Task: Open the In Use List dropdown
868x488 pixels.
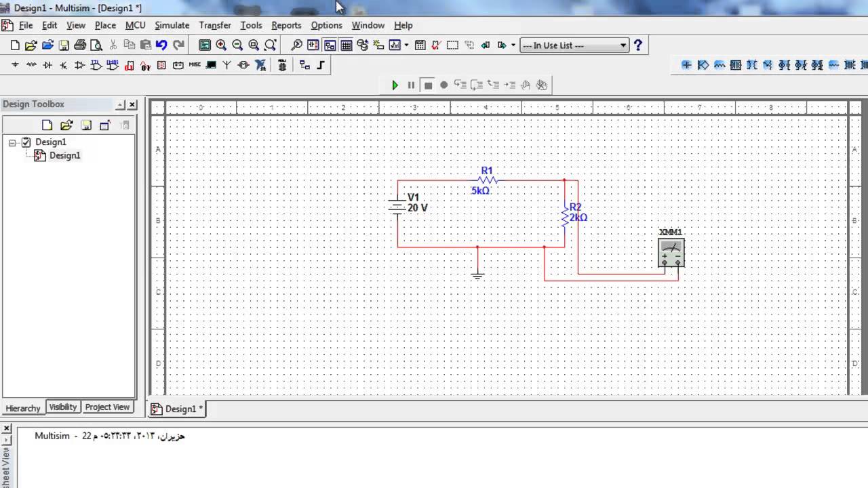Action: point(574,45)
